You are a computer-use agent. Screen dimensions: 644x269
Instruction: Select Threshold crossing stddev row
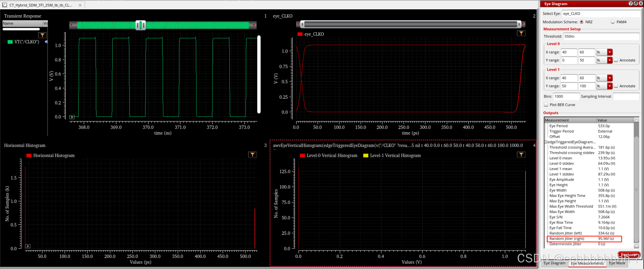pyautogui.click(x=589, y=153)
